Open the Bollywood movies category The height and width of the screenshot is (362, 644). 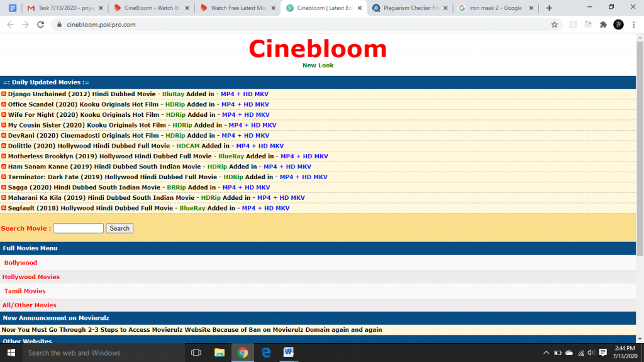(x=21, y=263)
